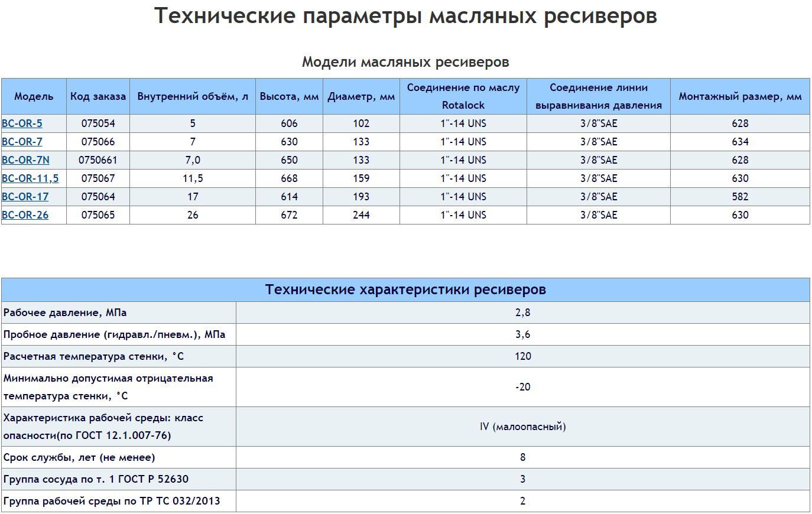Click mounting size 628 in BC-OR-5 row
This screenshot has height=514, width=812.
pos(740,123)
